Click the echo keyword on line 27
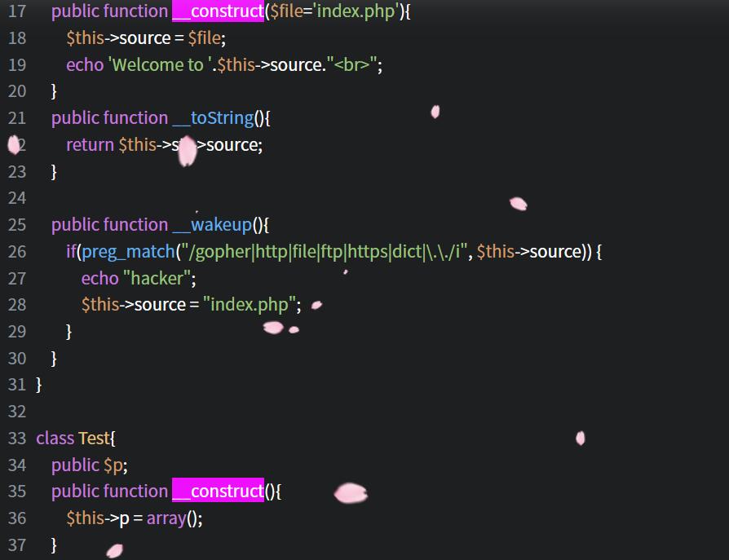729x560 pixels. pyautogui.click(x=99, y=279)
